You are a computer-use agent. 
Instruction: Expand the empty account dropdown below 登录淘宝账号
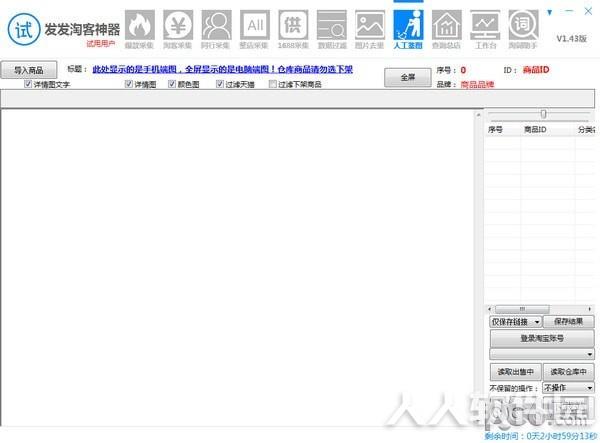tap(542, 354)
